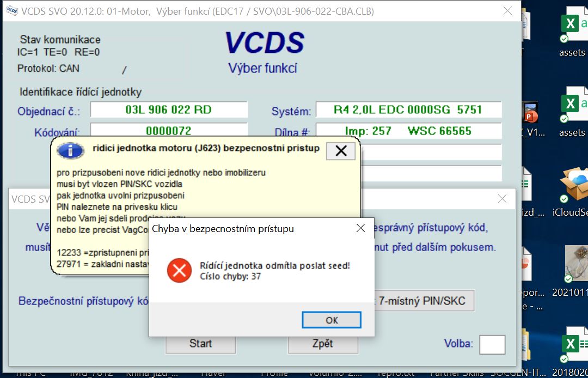Click the blue info icon in balloon
The height and width of the screenshot is (378, 588).
(71, 150)
